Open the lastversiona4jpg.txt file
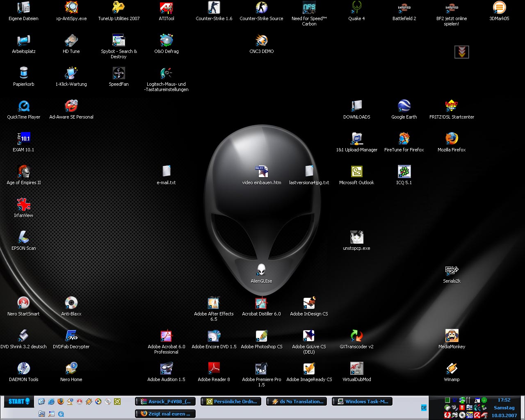Image resolution: width=525 pixels, height=420 pixels. click(x=309, y=176)
